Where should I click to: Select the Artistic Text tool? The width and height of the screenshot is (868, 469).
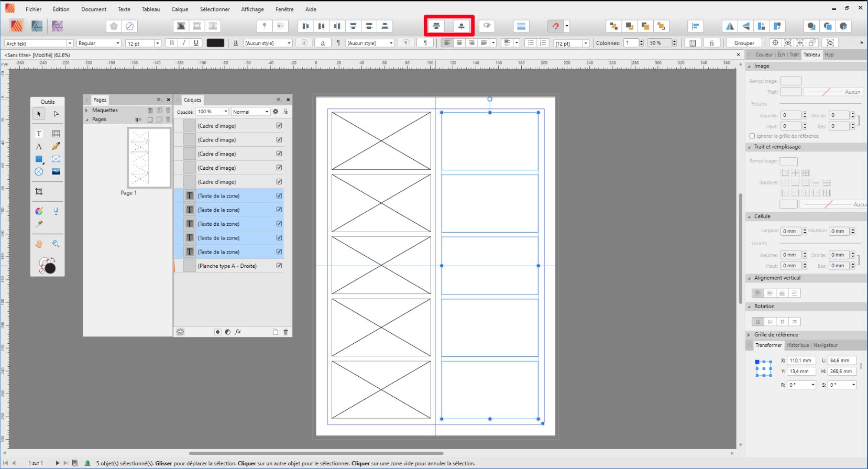[39, 147]
